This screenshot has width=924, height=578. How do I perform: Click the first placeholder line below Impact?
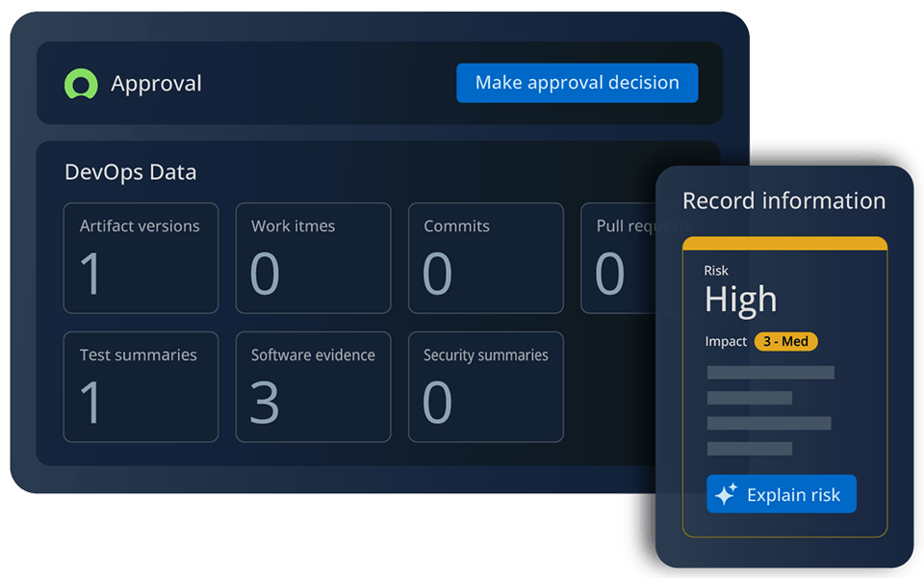pyautogui.click(x=770, y=373)
